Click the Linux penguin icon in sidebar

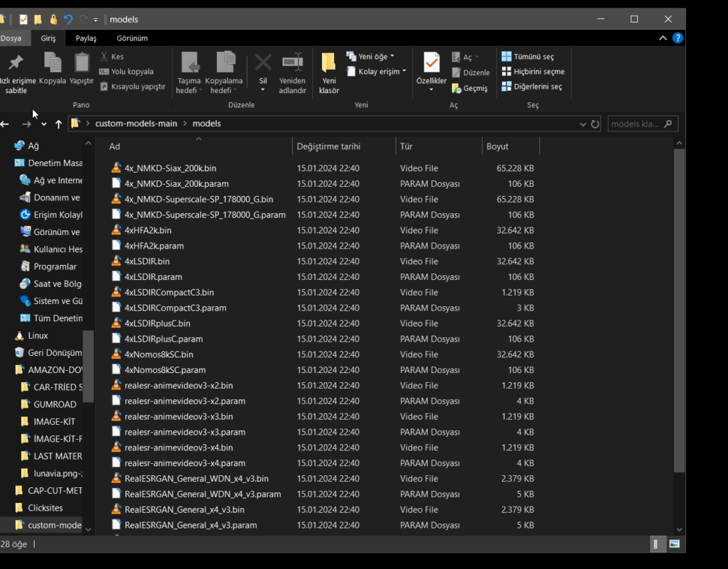tap(19, 335)
